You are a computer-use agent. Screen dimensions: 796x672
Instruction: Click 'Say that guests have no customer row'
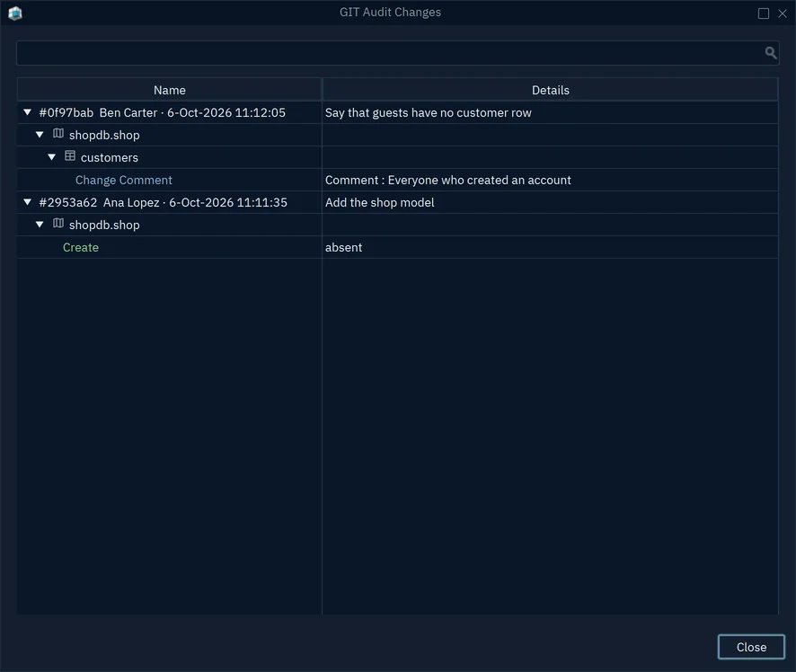tap(428, 112)
